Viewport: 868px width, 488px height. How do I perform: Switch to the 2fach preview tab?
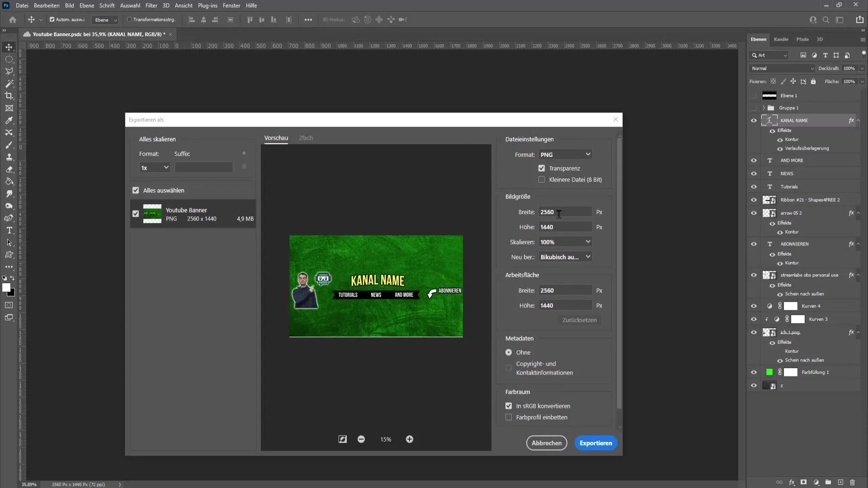(x=306, y=138)
